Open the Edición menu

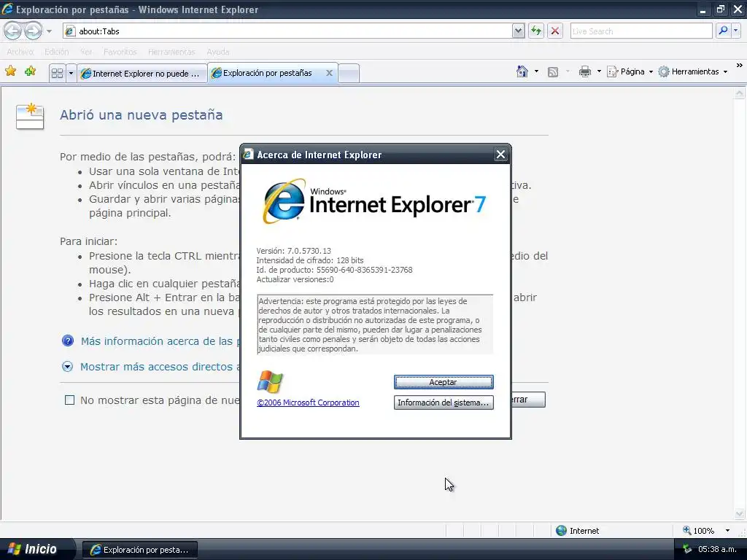click(57, 52)
